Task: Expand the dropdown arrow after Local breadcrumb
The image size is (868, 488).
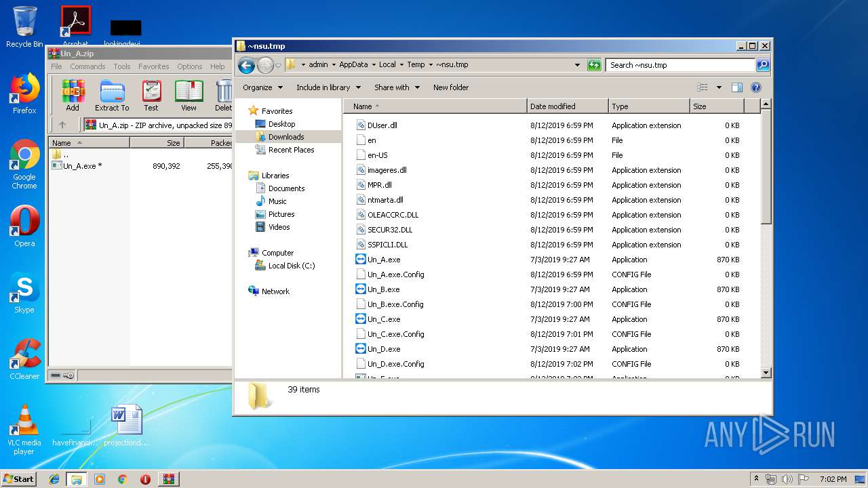Action: [401, 65]
